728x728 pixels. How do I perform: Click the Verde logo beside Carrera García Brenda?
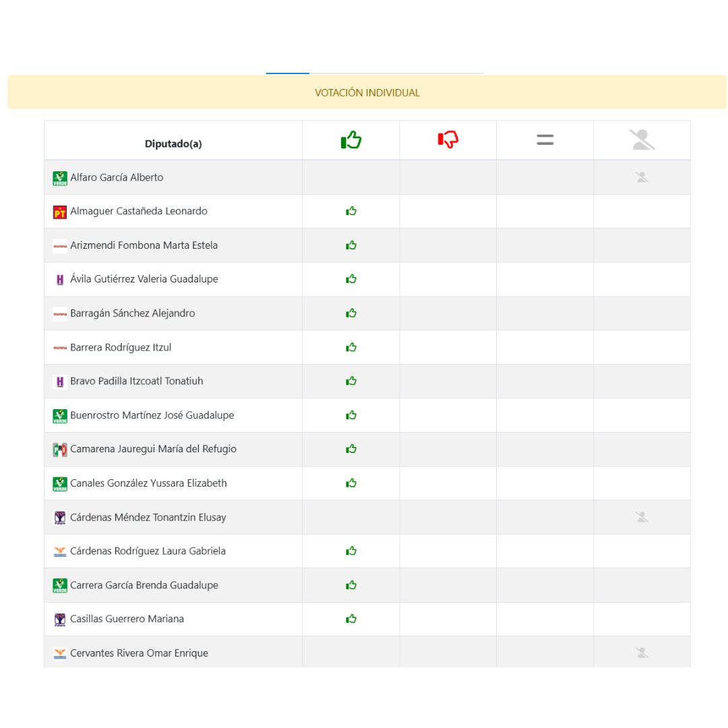click(60, 586)
